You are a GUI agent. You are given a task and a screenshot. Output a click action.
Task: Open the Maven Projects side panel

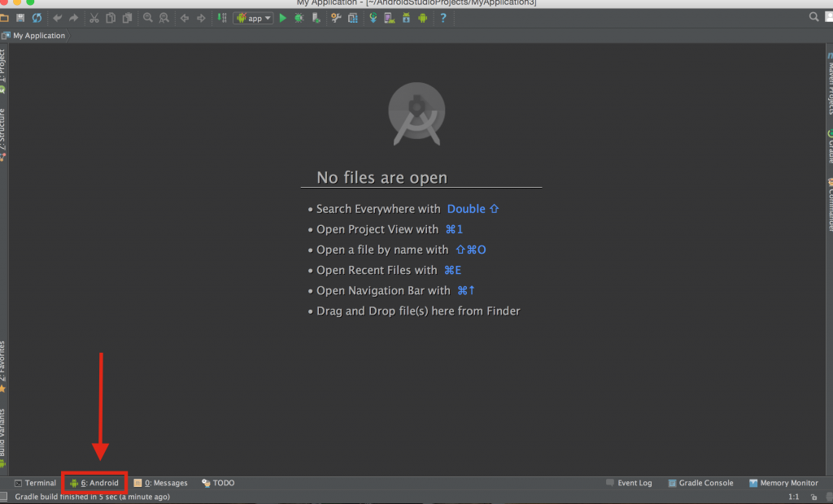829,84
